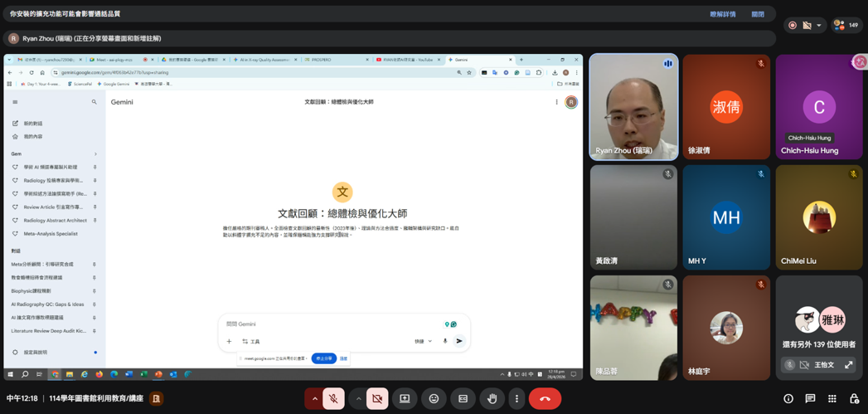Start 新的對話 in Gemini sidebar

click(32, 123)
